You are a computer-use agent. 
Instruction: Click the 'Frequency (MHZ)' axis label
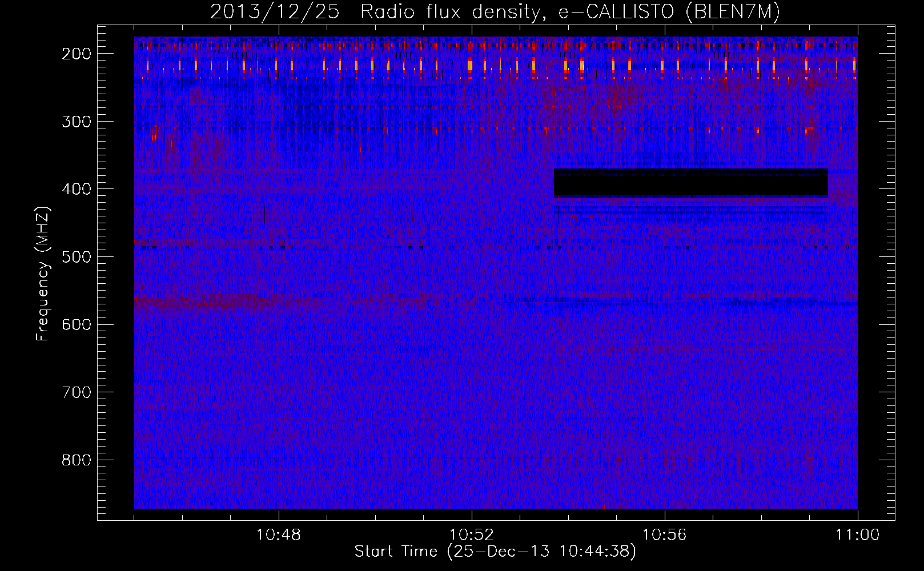coord(43,274)
